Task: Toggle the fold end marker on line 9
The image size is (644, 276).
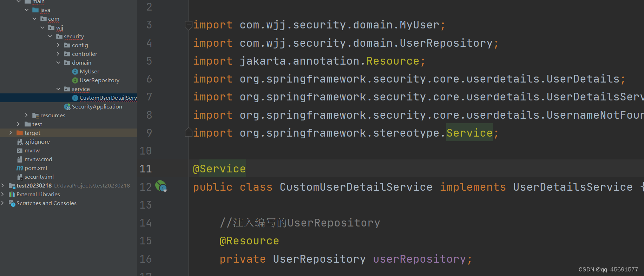Action: [189, 132]
